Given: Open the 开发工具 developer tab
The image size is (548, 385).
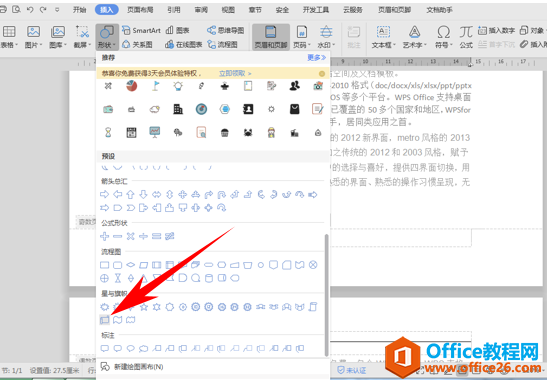Looking at the screenshot, I should [x=316, y=10].
